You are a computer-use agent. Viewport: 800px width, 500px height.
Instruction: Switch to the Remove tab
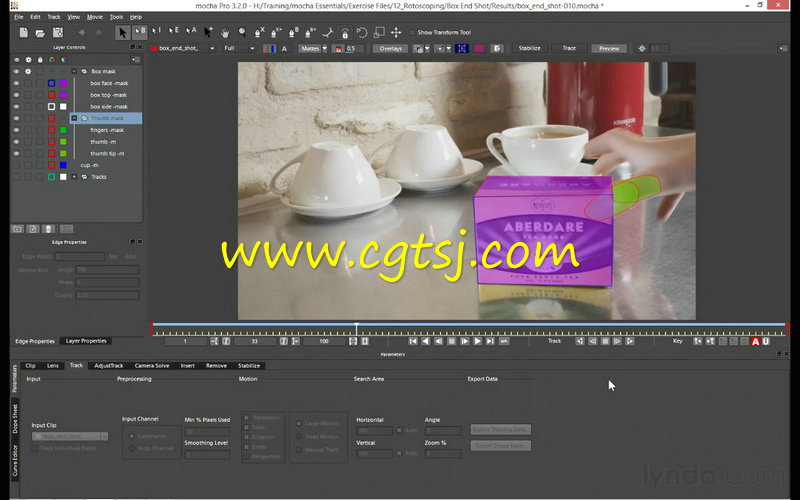(216, 366)
